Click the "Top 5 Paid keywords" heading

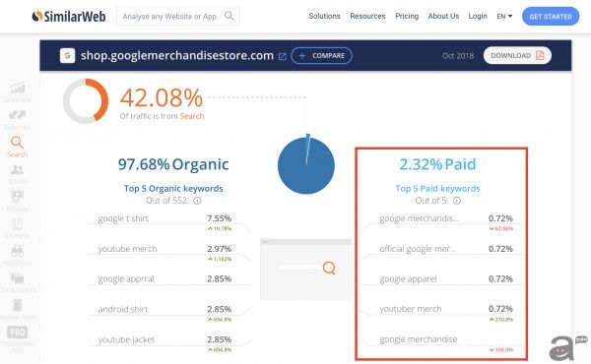(437, 189)
